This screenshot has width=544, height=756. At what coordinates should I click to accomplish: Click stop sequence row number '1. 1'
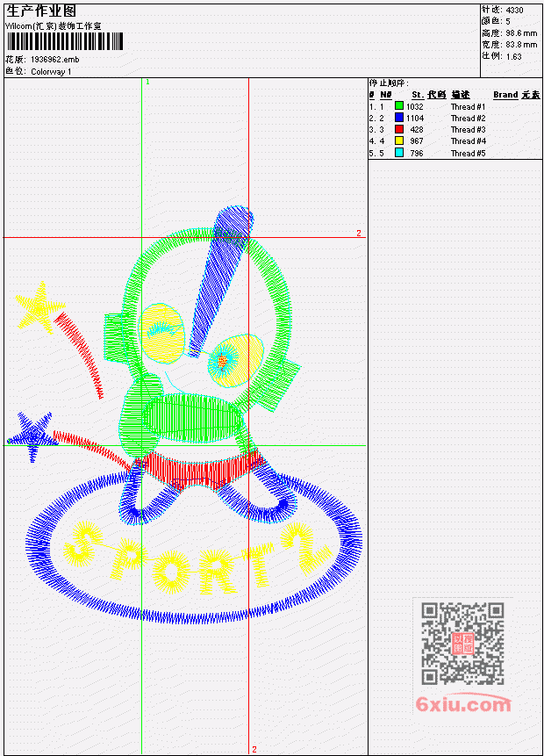pyautogui.click(x=376, y=106)
